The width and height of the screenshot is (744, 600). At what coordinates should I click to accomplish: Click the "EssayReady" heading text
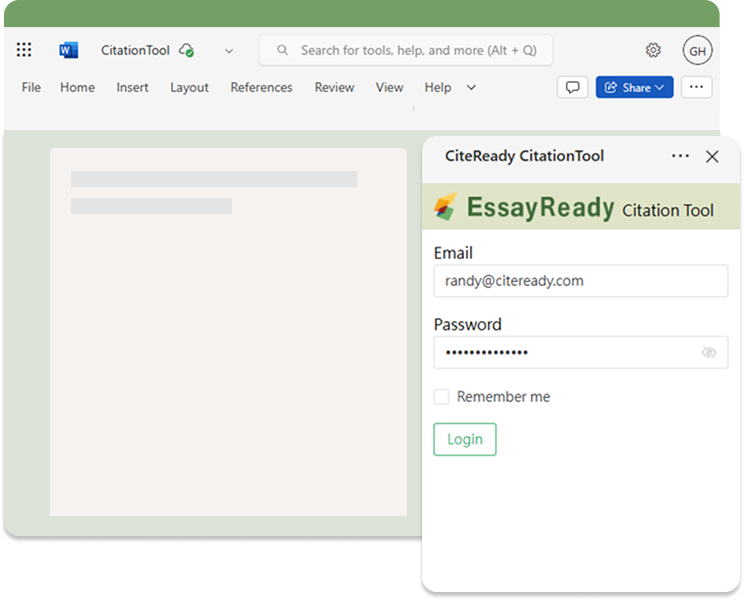[x=540, y=207]
